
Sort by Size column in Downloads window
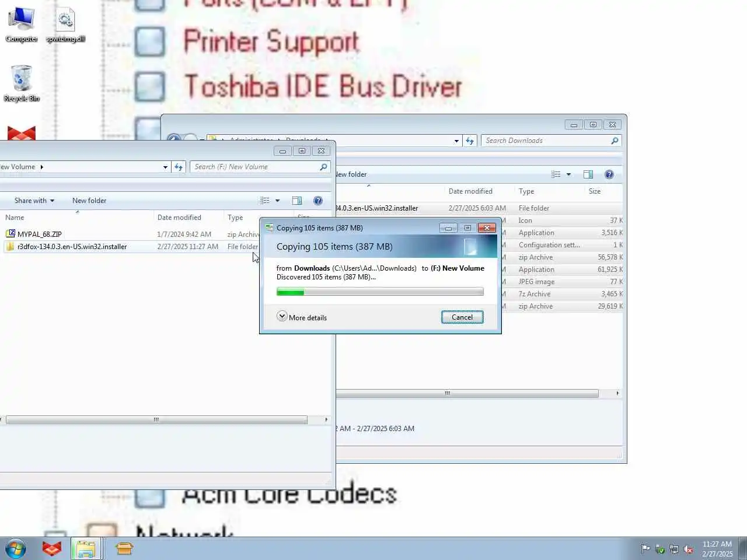pos(603,191)
